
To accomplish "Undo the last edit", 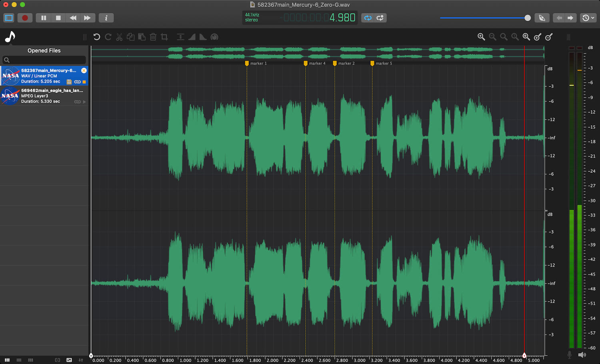I will [97, 37].
